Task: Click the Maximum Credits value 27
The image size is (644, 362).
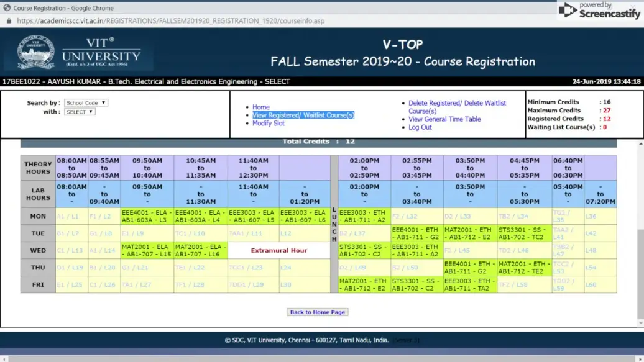Action: coord(607,111)
